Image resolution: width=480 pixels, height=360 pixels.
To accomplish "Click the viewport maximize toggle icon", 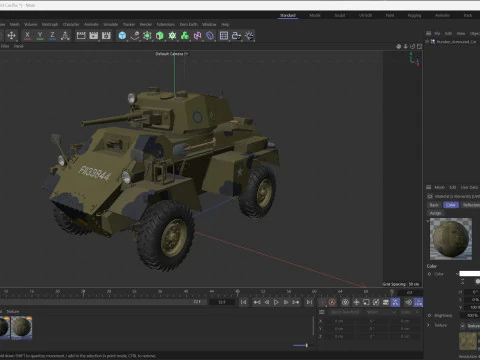I will coord(420,46).
